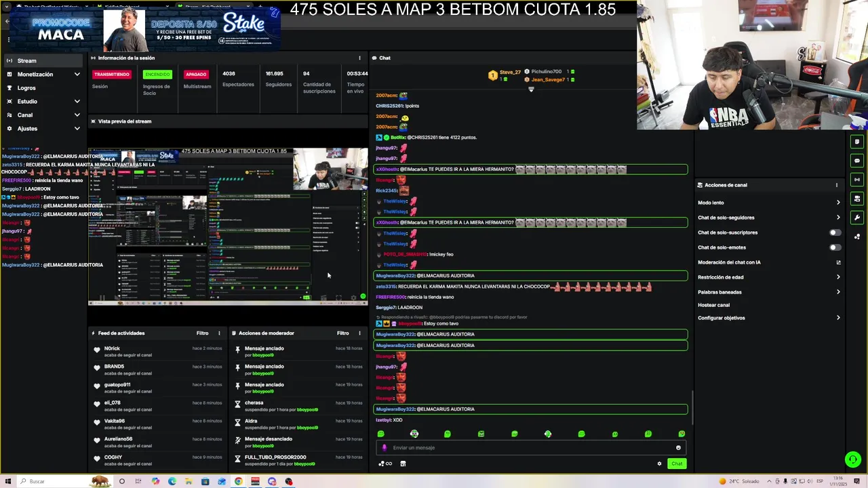The image size is (868, 488).
Task: Expand Ajustes sidebar section
Action: 77,129
